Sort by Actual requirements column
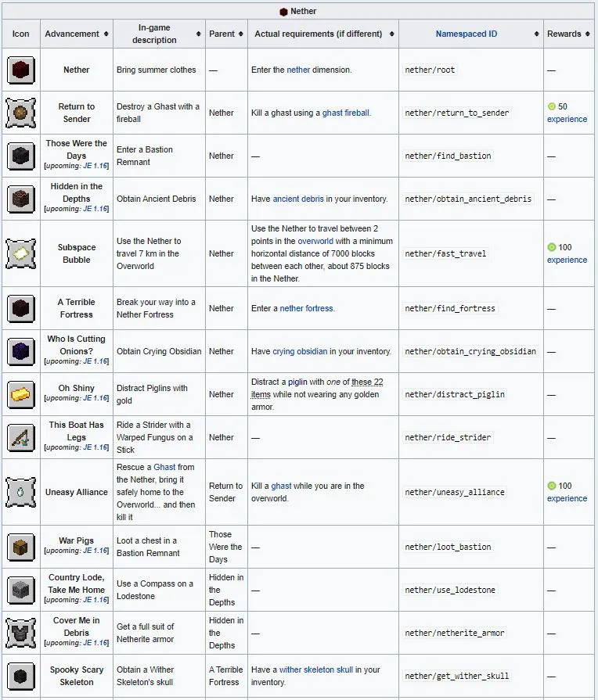This screenshot has width=598, height=700. (x=322, y=34)
